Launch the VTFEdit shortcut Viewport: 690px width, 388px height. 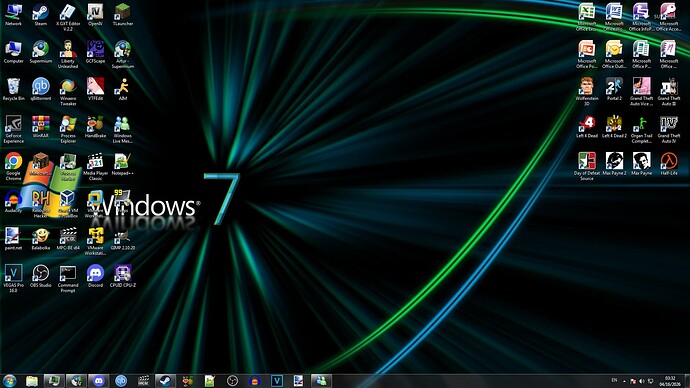pos(95,89)
